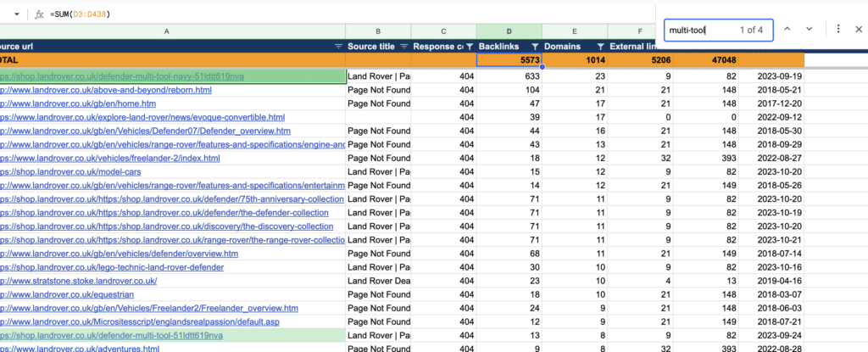Select column E header
This screenshot has height=352, width=868.
click(x=574, y=32)
